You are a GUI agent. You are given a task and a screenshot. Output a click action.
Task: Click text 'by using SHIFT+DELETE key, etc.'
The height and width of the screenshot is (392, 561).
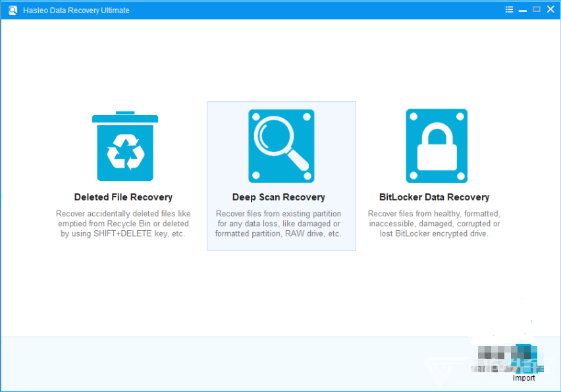pyautogui.click(x=123, y=233)
